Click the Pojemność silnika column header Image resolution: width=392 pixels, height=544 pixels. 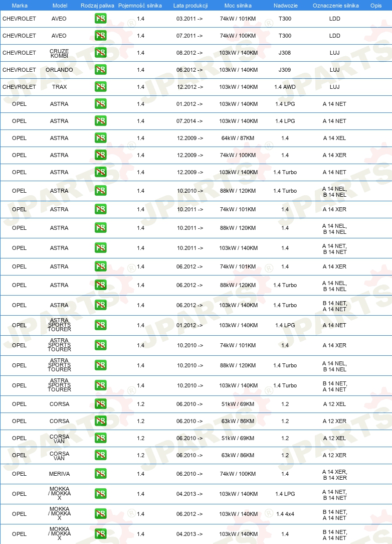pos(140,6)
